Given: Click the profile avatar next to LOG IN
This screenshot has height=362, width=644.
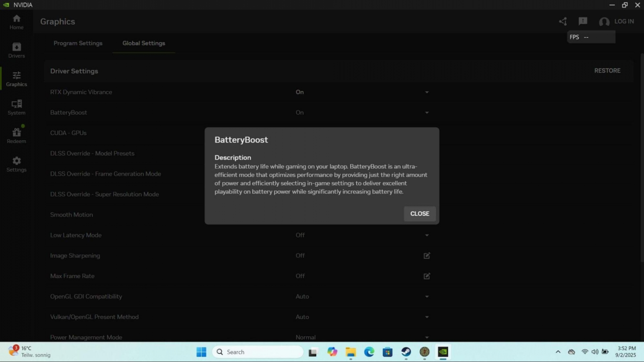Looking at the screenshot, I should click(x=603, y=22).
